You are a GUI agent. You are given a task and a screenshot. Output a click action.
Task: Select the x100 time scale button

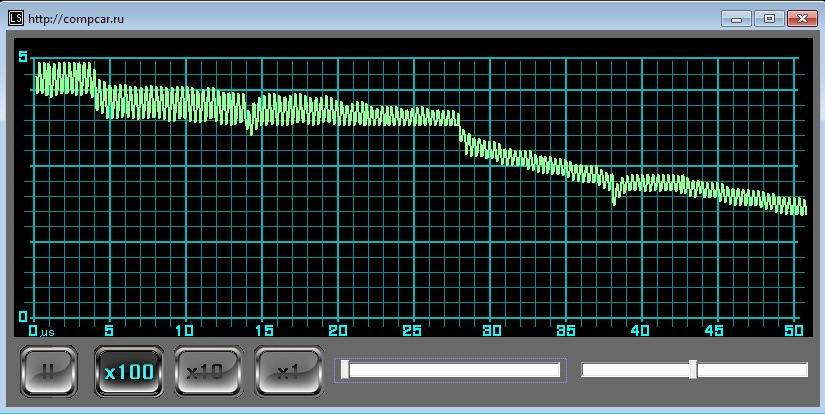[129, 372]
